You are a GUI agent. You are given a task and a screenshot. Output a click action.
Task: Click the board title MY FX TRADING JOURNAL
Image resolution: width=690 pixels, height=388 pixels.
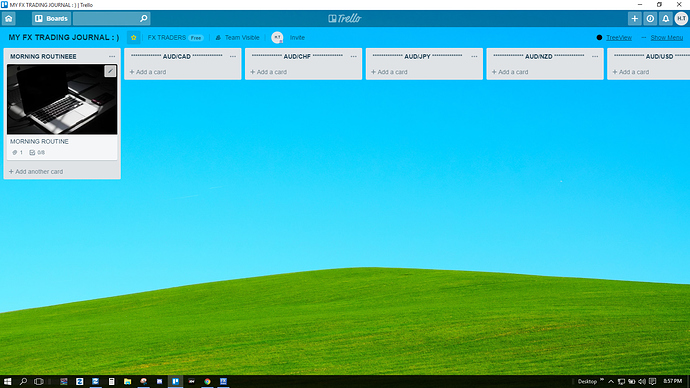pos(64,37)
